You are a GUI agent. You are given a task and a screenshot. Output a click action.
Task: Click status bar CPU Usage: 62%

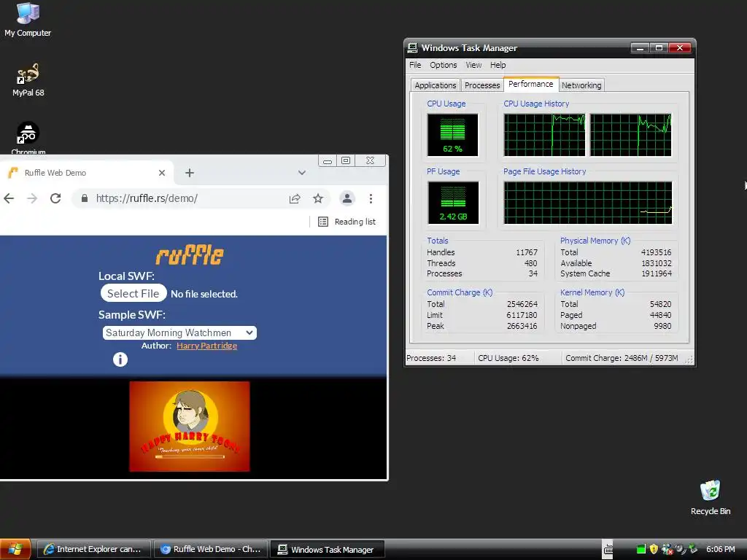[508, 358]
